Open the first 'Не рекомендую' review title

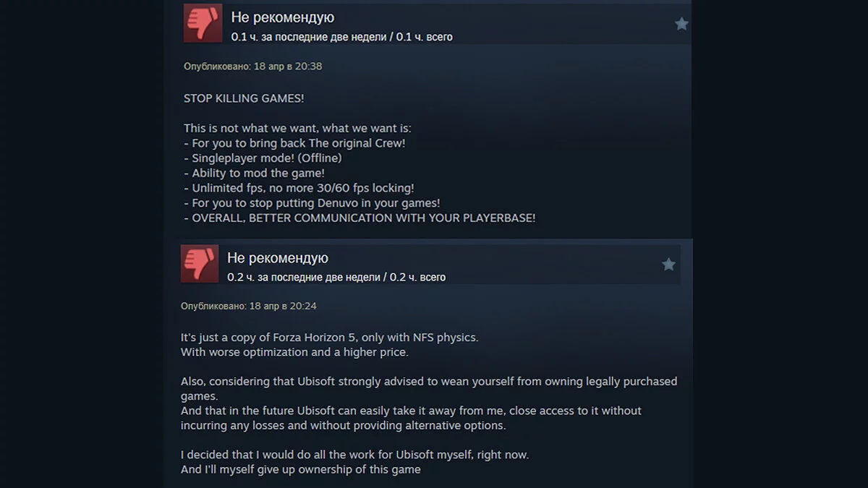283,17
